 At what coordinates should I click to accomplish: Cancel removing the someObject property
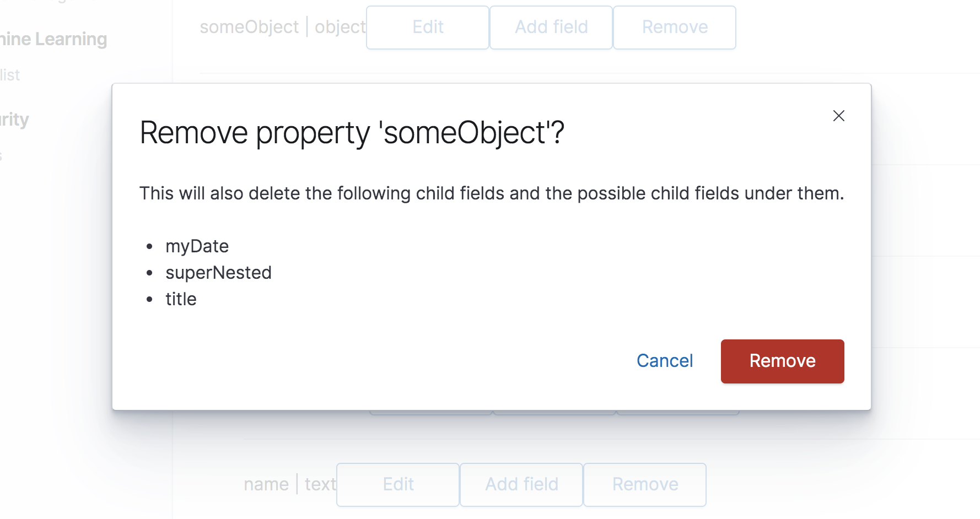[x=664, y=361]
